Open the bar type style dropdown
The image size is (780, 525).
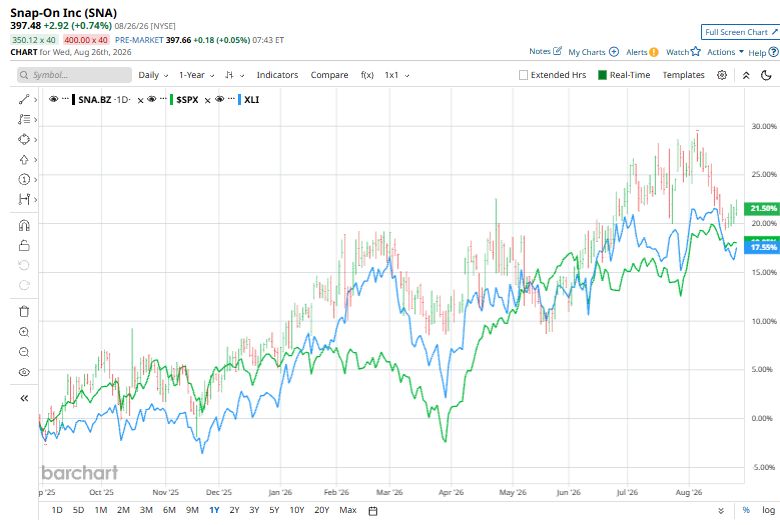(x=234, y=75)
